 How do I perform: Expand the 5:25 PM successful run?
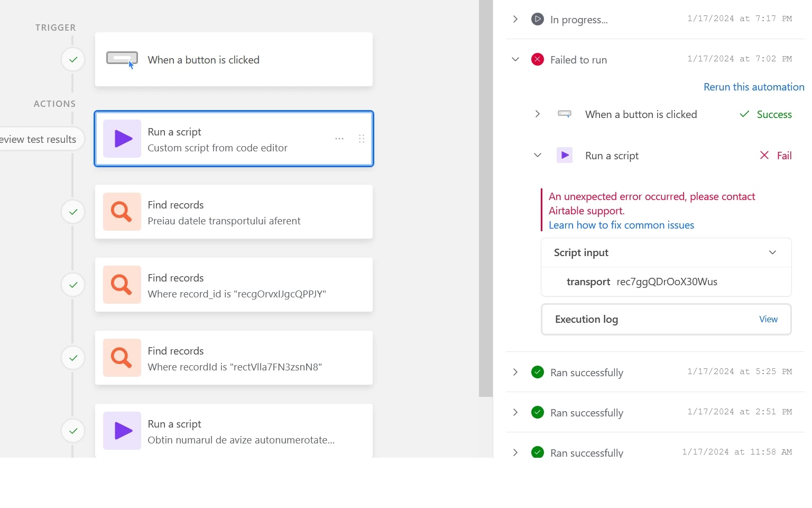tap(515, 372)
